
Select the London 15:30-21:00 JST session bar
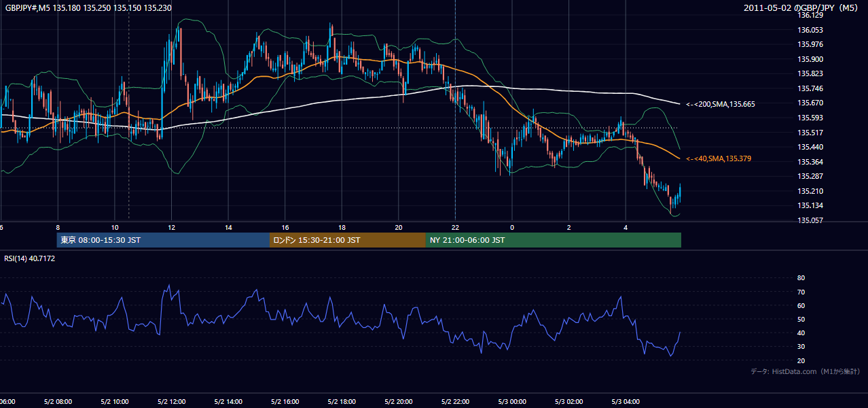(348, 240)
